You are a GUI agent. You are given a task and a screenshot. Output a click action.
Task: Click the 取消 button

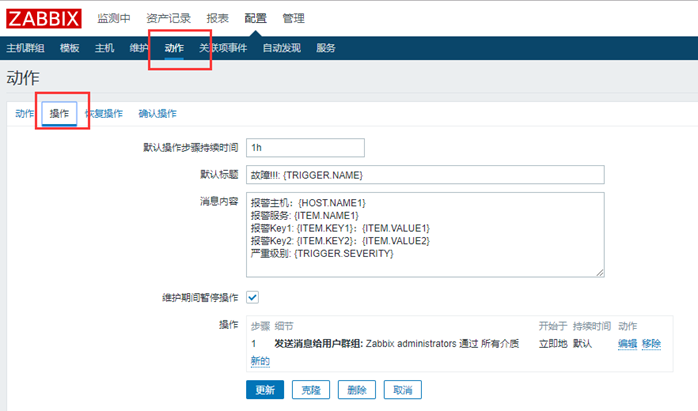click(402, 390)
